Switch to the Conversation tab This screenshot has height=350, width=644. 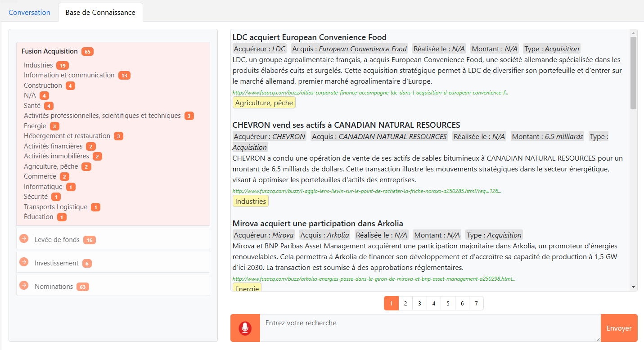[29, 13]
